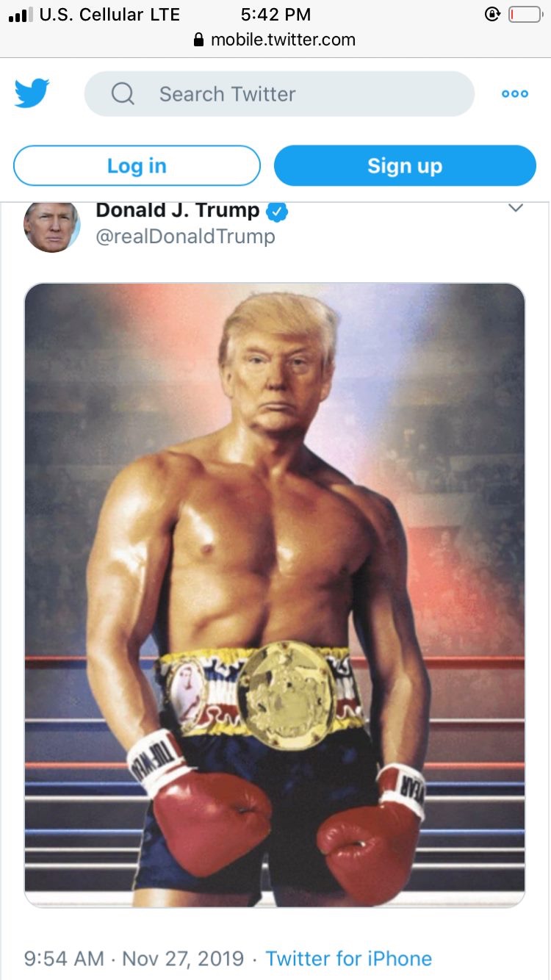Screen dimensions: 551x980
Task: Open the Twitter for iPhone source link
Action: click(x=348, y=959)
